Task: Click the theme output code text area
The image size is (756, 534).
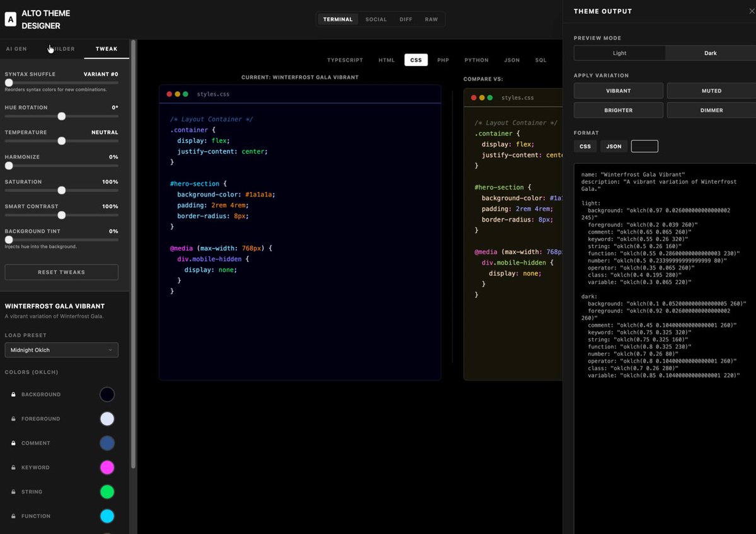Action: point(665,349)
